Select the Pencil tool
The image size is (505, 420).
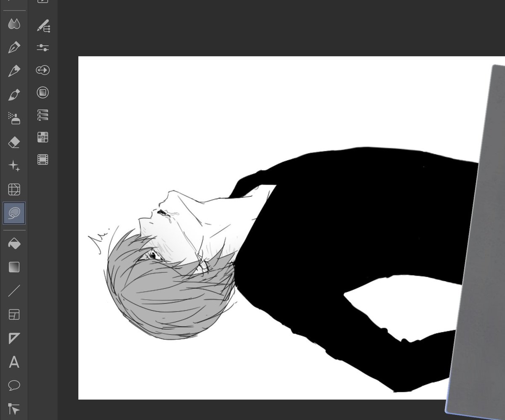coord(14,71)
